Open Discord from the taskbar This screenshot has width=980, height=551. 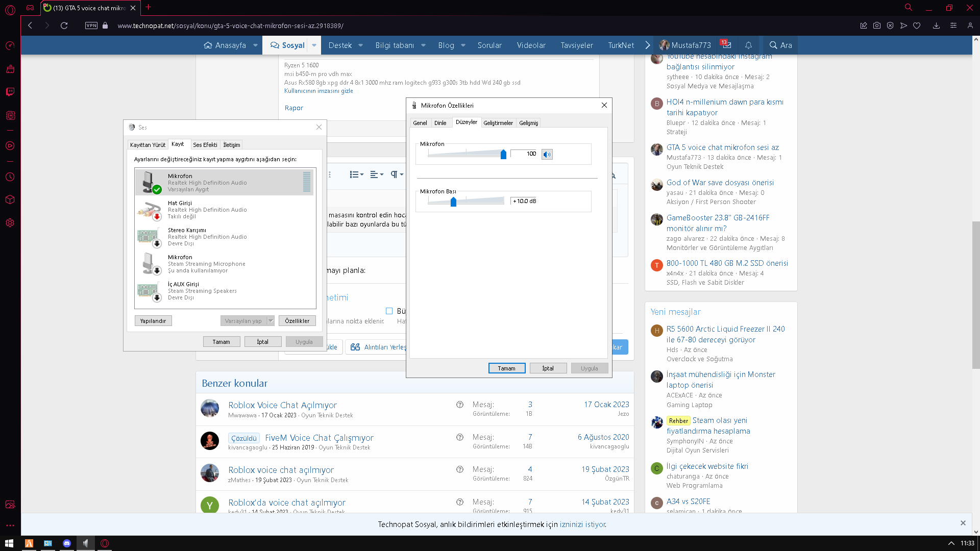[67, 543]
